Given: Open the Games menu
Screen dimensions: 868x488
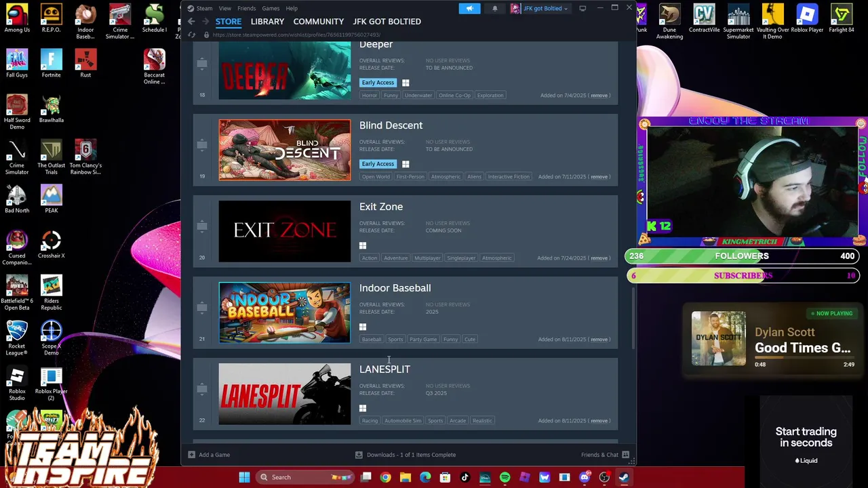Looking at the screenshot, I should click(271, 8).
